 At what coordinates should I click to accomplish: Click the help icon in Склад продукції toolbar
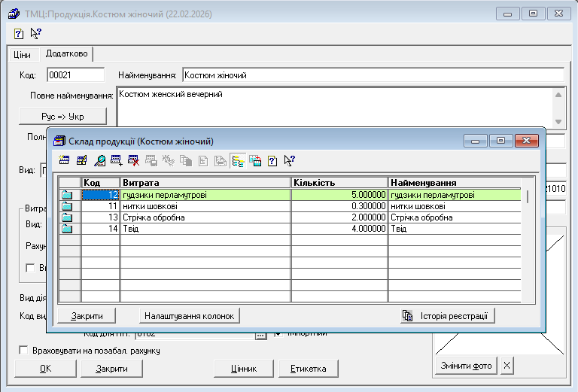coord(272,160)
